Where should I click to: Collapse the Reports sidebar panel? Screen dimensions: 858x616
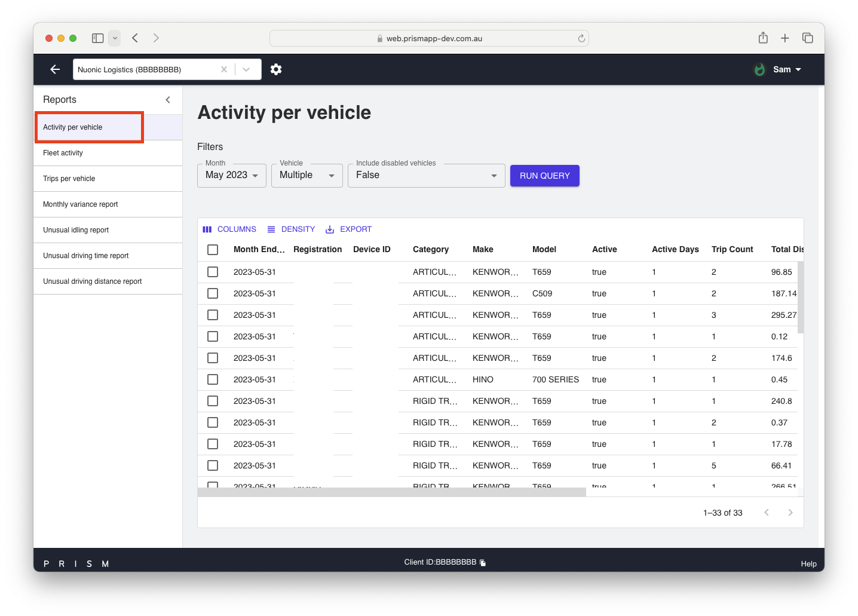[x=168, y=100]
